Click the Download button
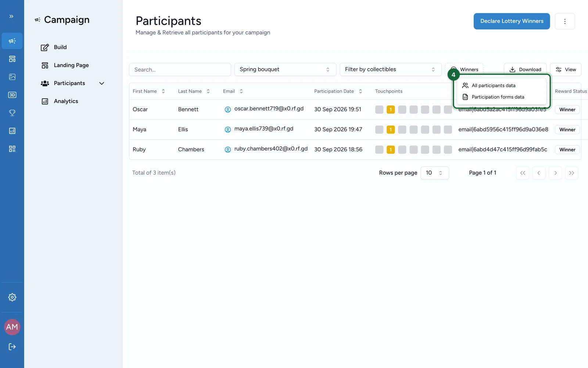This screenshot has height=368, width=588. pyautogui.click(x=525, y=70)
